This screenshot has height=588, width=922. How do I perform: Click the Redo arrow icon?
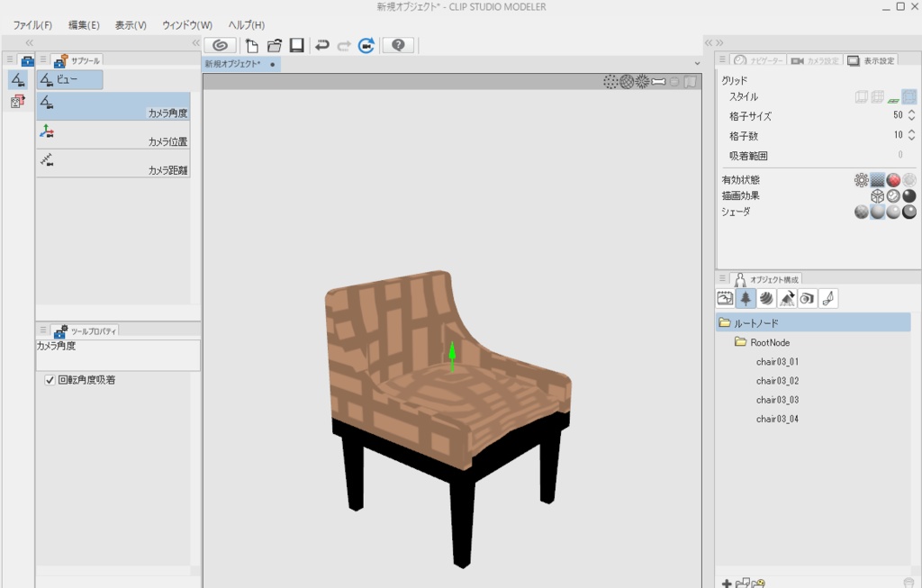tap(344, 45)
